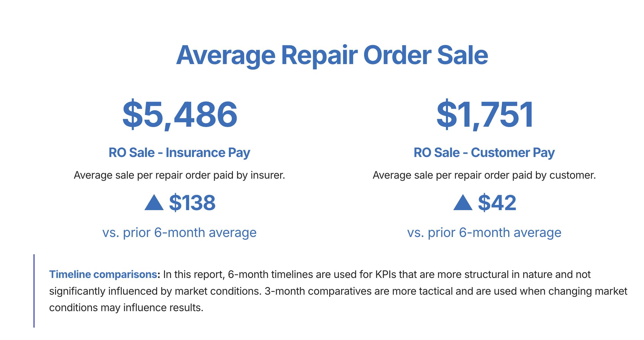Click the up triangle beside $138
The image size is (644, 340).
154,203
